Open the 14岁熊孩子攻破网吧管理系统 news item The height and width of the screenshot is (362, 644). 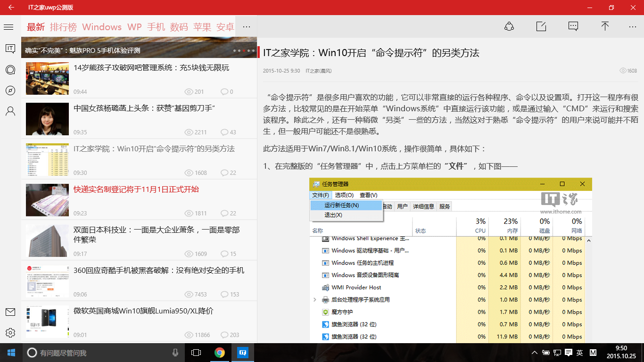[151, 68]
